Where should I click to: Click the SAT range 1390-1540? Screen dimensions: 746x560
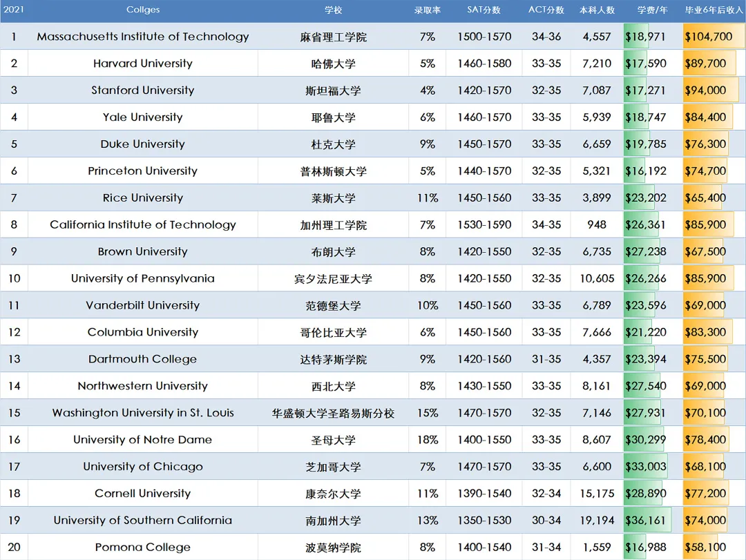(484, 494)
